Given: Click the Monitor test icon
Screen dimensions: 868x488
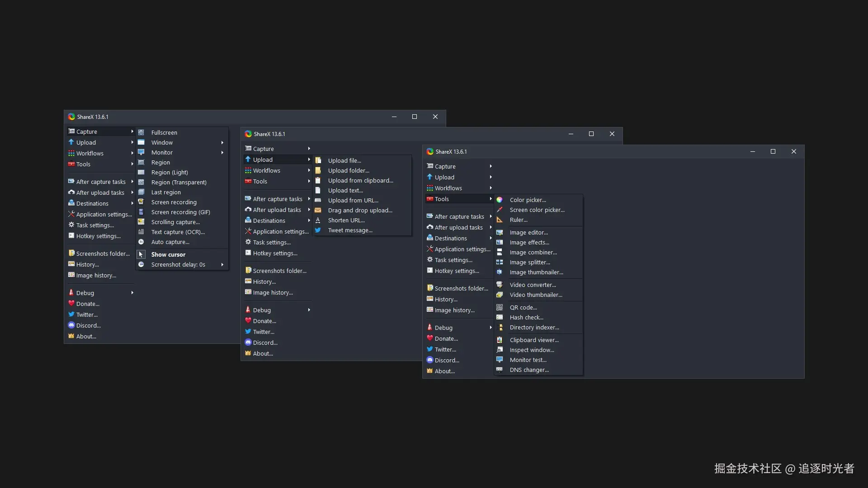Looking at the screenshot, I should pos(500,360).
